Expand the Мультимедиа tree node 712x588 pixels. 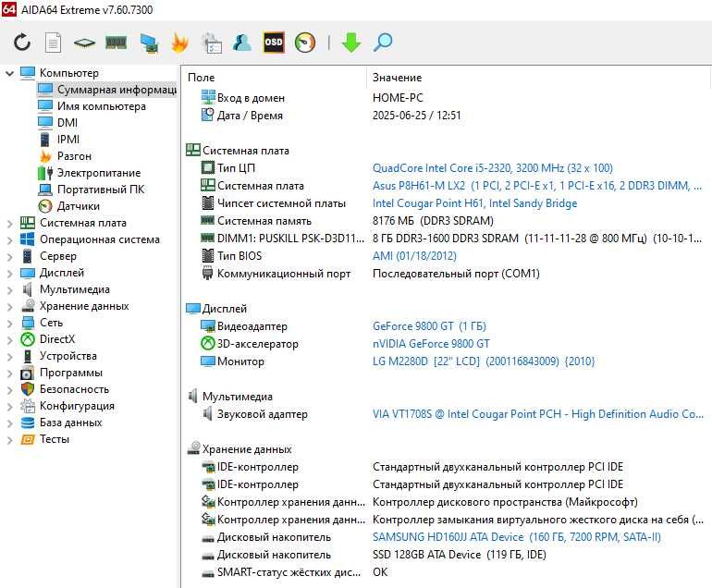coord(9,290)
